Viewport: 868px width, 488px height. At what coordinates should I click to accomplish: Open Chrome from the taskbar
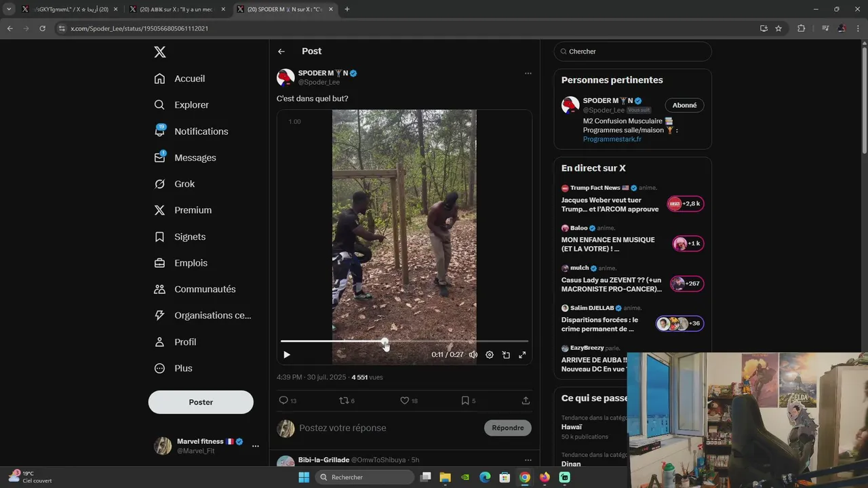pyautogui.click(x=524, y=477)
